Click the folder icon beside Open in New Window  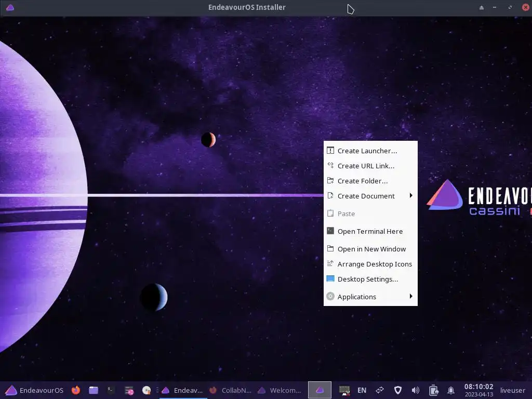pyautogui.click(x=330, y=248)
